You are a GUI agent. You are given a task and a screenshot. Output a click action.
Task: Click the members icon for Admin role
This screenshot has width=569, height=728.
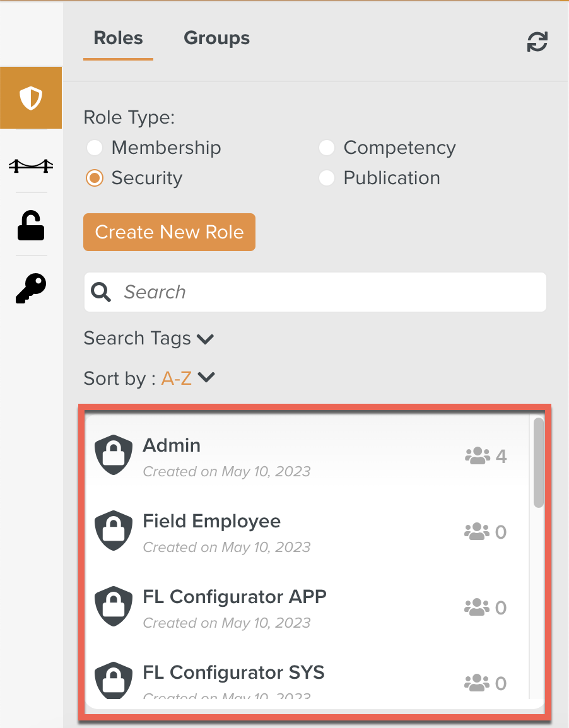478,455
